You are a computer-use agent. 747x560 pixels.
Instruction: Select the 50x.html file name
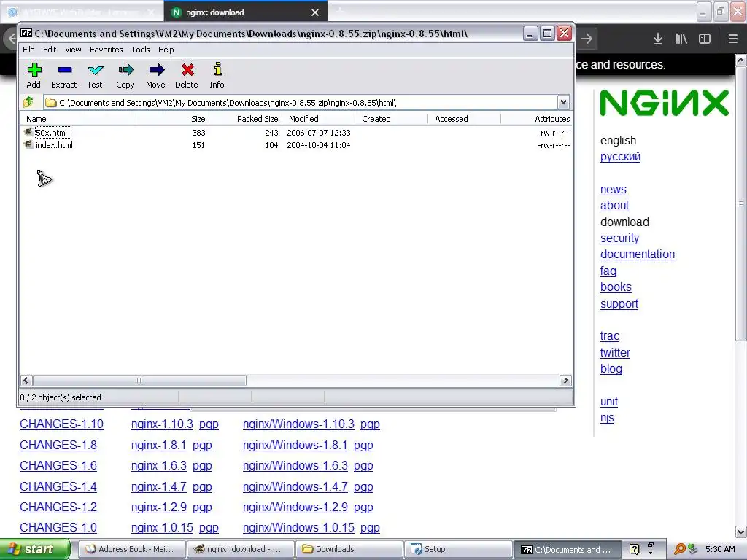point(52,133)
